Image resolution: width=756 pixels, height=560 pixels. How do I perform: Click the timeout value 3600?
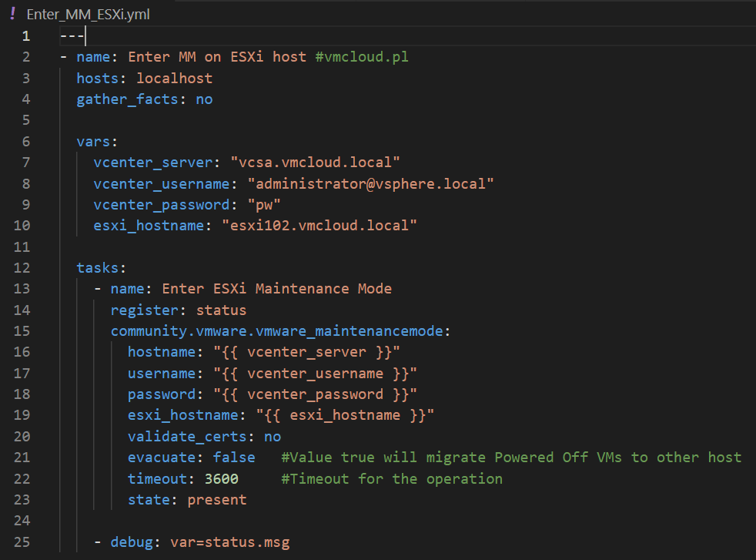pyautogui.click(x=221, y=479)
